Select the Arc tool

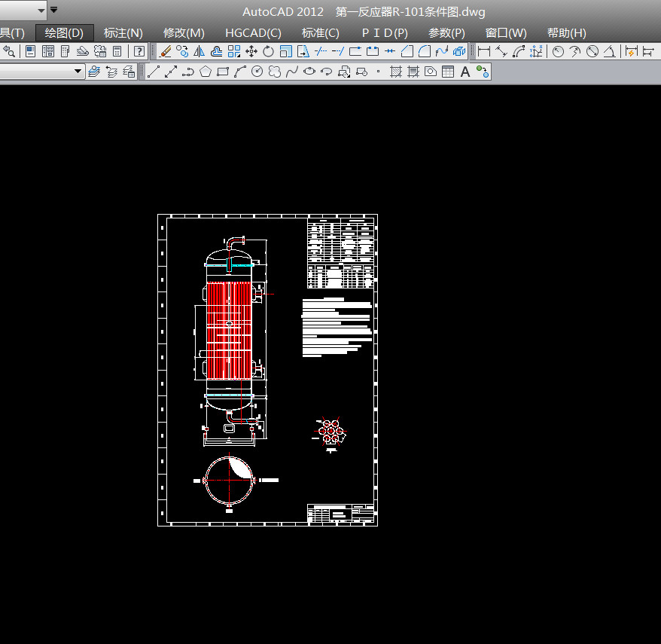point(240,72)
